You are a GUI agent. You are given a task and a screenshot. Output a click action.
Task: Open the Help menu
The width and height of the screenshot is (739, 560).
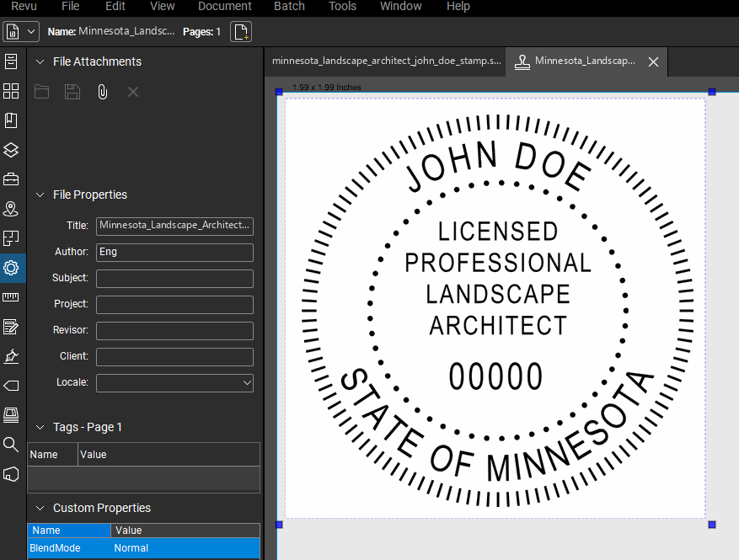458,6
